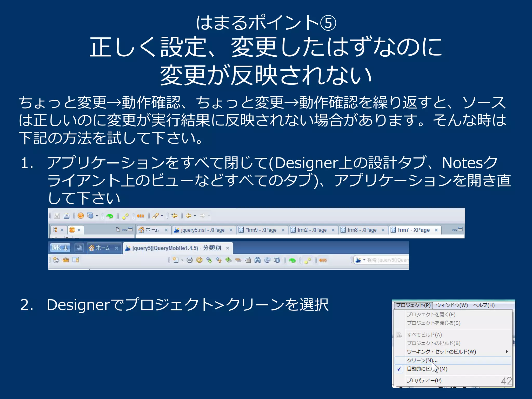
Task: Click the yellow Back arrow icon
Action: pos(189,216)
